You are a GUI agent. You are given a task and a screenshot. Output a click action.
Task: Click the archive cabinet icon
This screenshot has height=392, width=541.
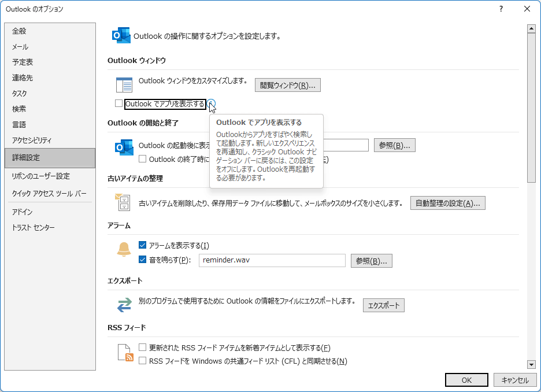pos(124,202)
